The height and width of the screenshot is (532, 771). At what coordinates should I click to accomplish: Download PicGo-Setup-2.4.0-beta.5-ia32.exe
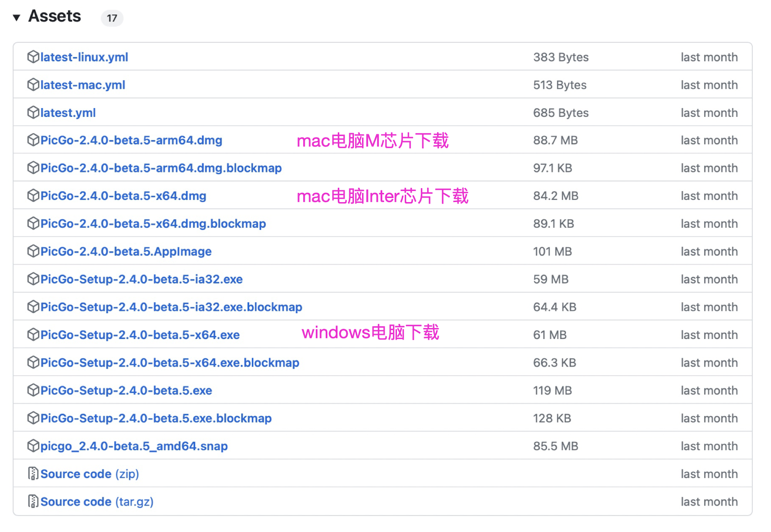141,279
